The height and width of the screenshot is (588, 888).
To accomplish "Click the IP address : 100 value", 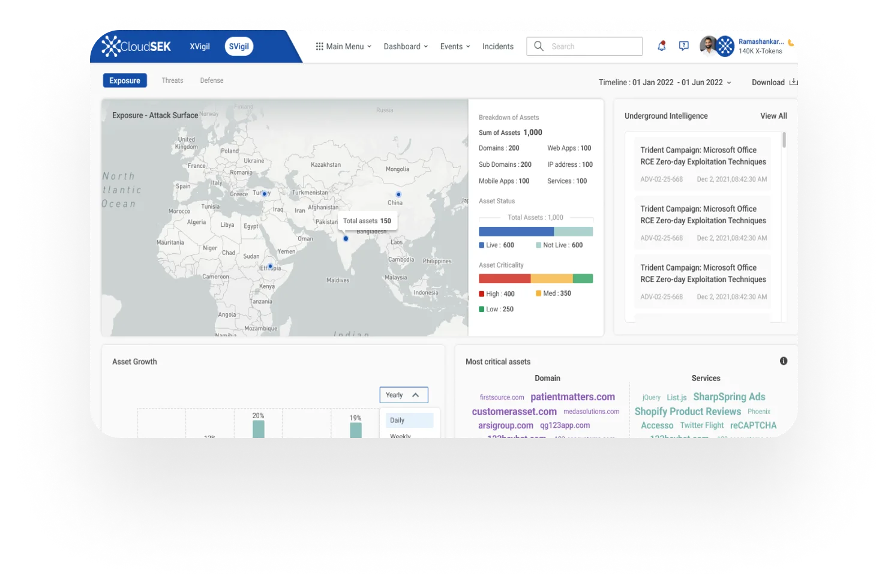I will [569, 164].
